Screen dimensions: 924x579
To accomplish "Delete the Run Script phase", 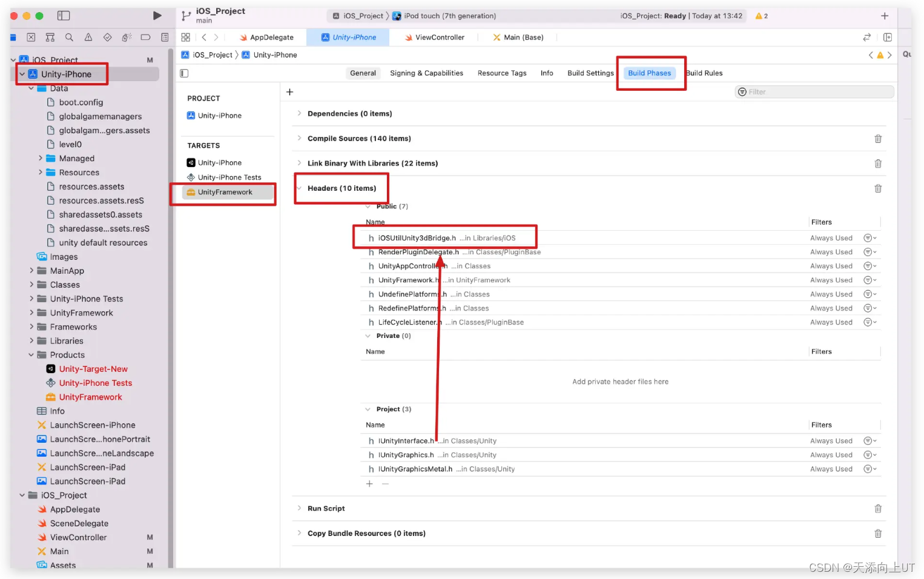I will (878, 509).
